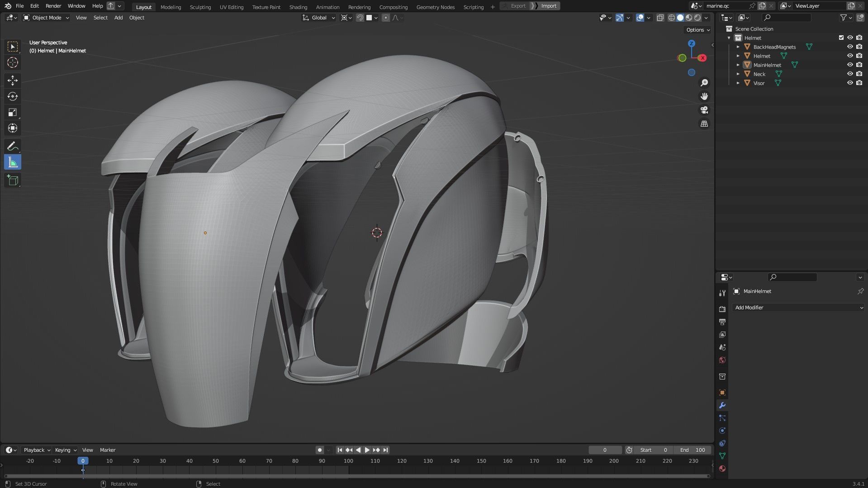Open the Output properties tab
Viewport: 868px width, 488px height.
point(722,322)
